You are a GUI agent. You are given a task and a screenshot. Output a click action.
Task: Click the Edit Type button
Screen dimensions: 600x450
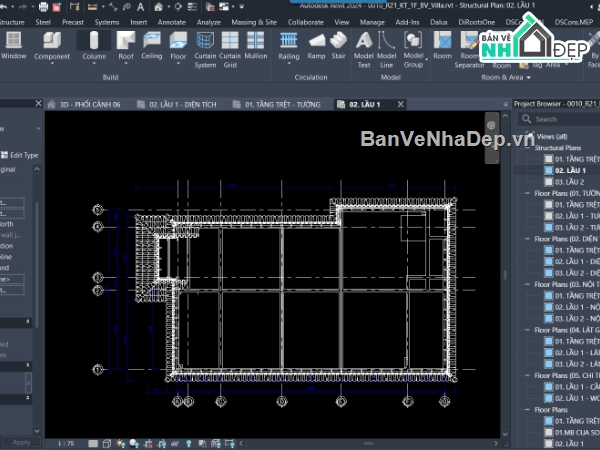point(20,155)
